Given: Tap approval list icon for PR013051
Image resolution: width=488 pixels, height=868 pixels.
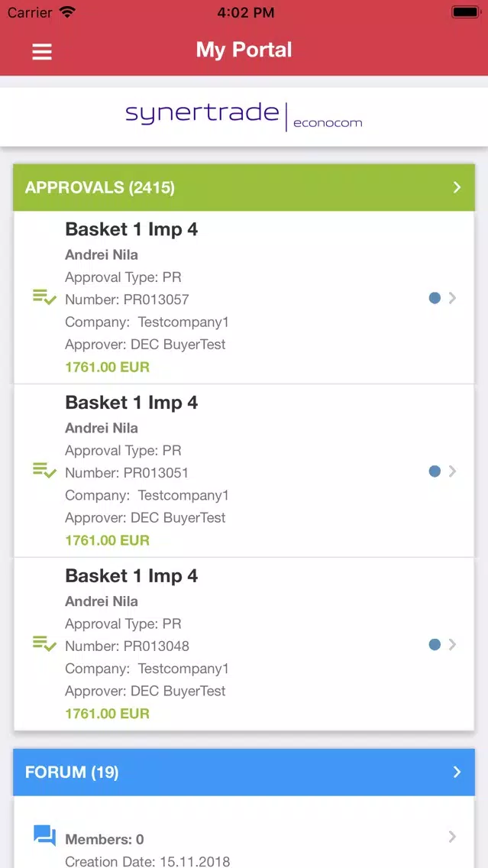Looking at the screenshot, I should (44, 471).
